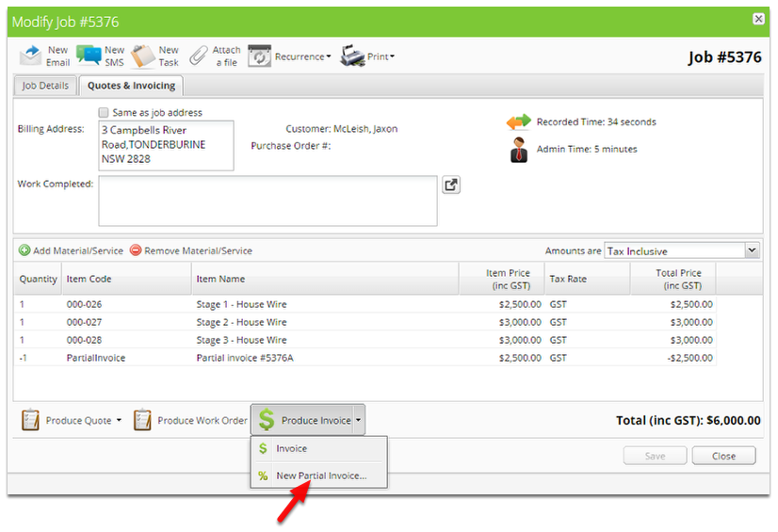Click item code 000-027
The image size is (778, 532).
85,322
